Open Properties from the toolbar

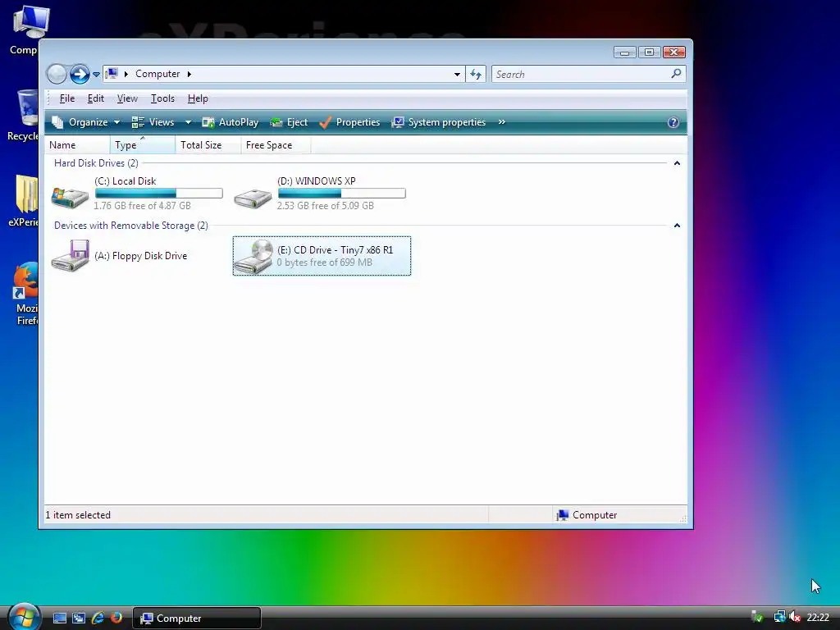(349, 123)
